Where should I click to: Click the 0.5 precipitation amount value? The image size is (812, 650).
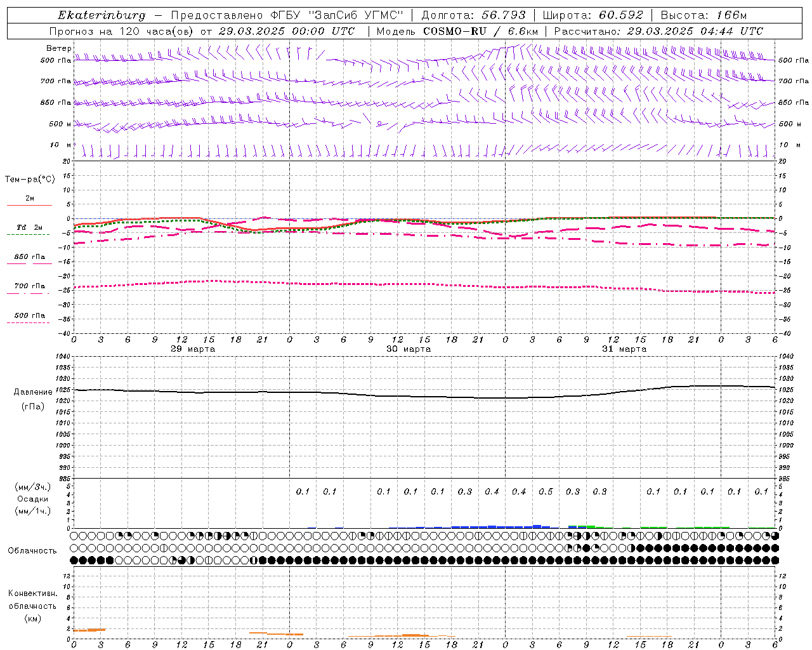coord(546,492)
